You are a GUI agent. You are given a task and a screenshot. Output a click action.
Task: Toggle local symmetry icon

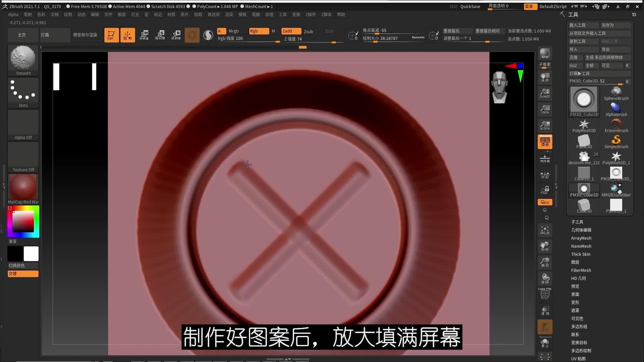pyautogui.click(x=545, y=175)
